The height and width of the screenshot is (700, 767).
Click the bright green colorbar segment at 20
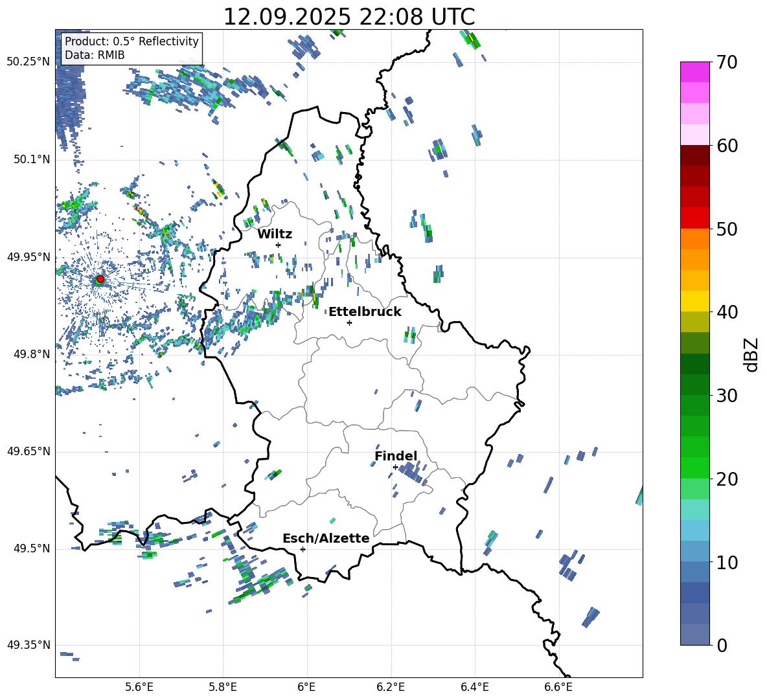click(x=694, y=468)
